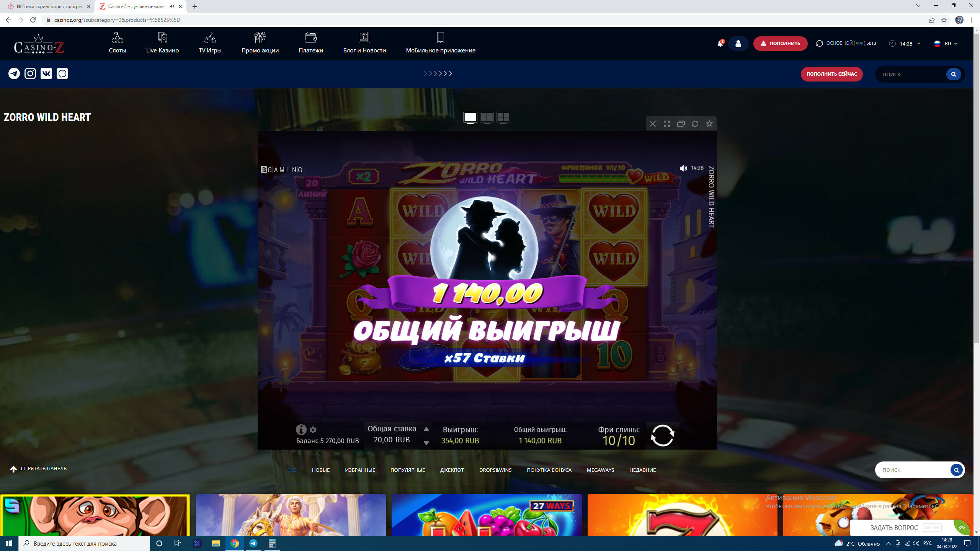Image resolution: width=980 pixels, height=551 pixels.
Task: Switch to two-panel game layout
Action: 487,117
